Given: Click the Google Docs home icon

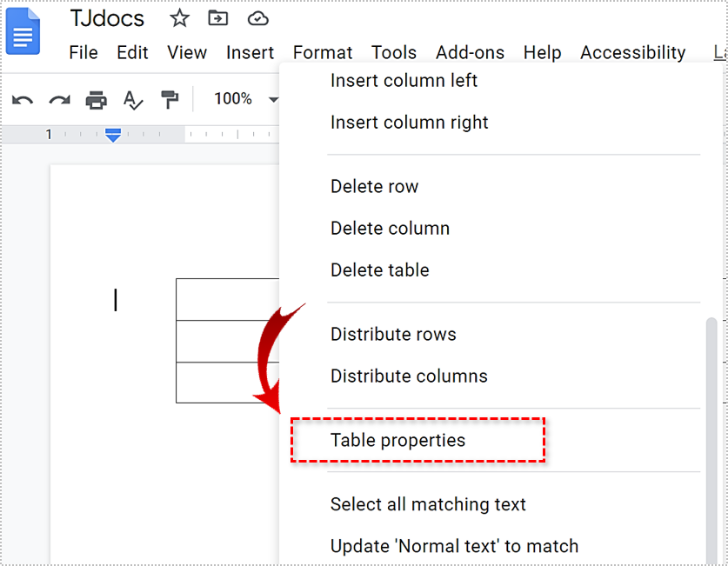Looking at the screenshot, I should pyautogui.click(x=23, y=31).
